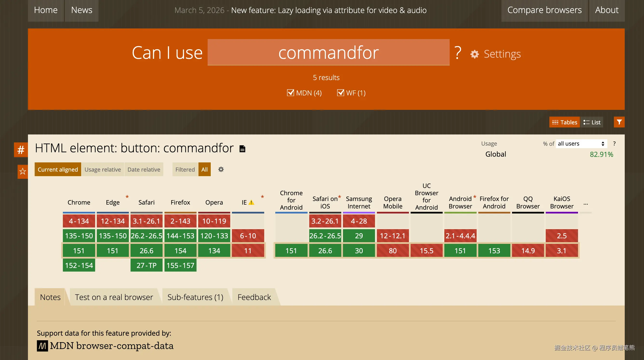Open News in top navigation
The width and height of the screenshot is (644, 360).
coord(82,10)
